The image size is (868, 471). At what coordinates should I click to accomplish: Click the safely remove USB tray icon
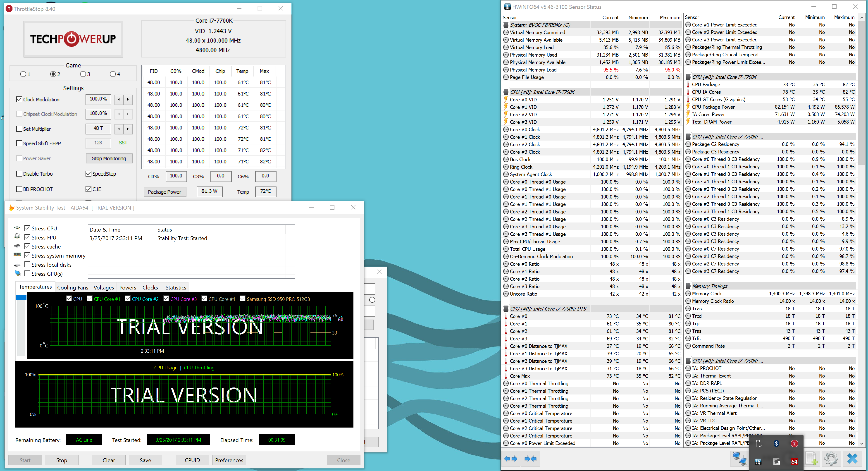pyautogui.click(x=758, y=444)
